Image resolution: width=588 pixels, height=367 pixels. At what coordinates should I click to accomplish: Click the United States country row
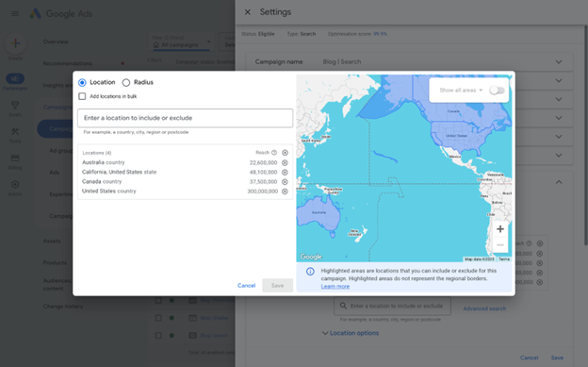click(x=185, y=192)
